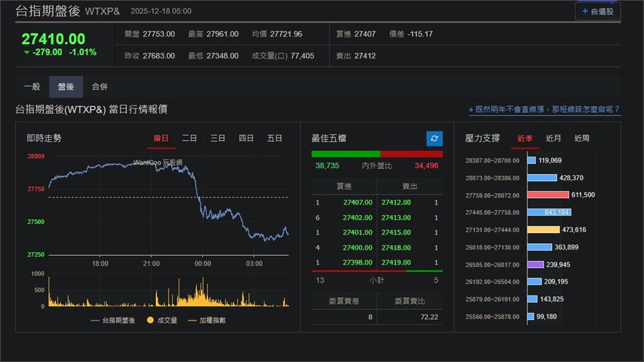Toggle 台指期盤後 series legend label
The height and width of the screenshot is (362, 644).
tap(119, 321)
